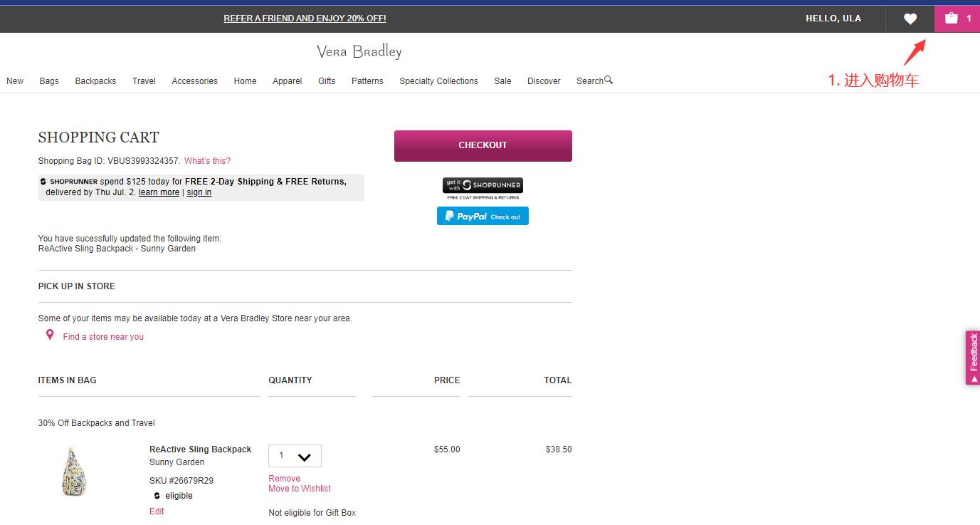
Task: Move the item to Wishlist
Action: pos(300,489)
